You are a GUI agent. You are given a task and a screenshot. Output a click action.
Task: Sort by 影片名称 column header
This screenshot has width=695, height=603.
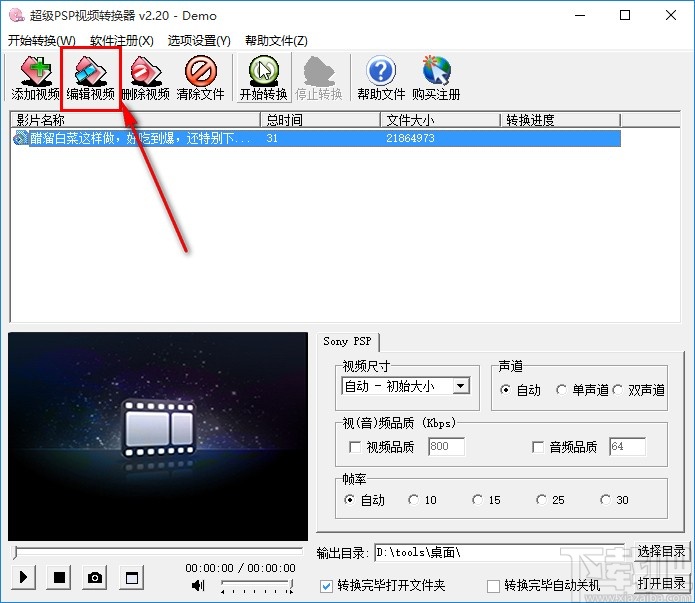(x=136, y=120)
